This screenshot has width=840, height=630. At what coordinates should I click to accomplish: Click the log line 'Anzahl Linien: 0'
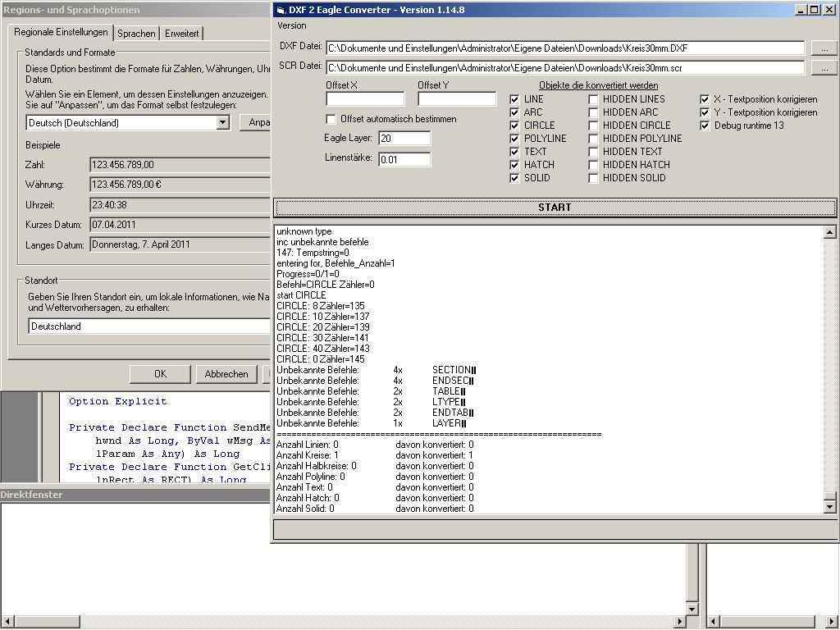pyautogui.click(x=308, y=445)
